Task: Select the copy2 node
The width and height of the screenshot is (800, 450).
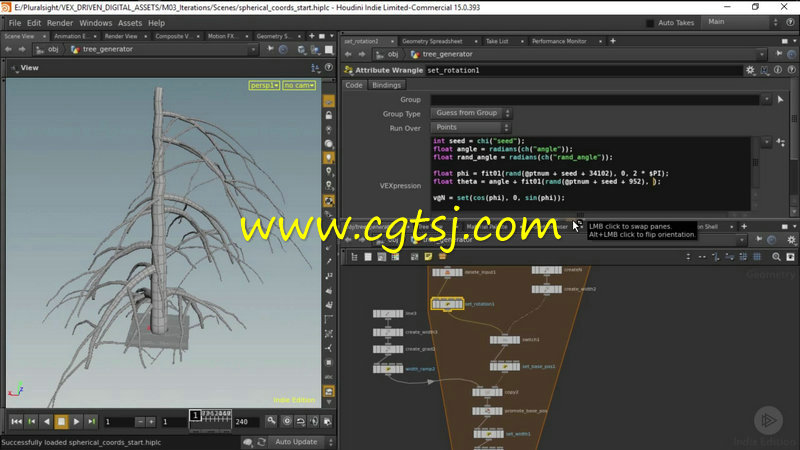Action: (487, 392)
